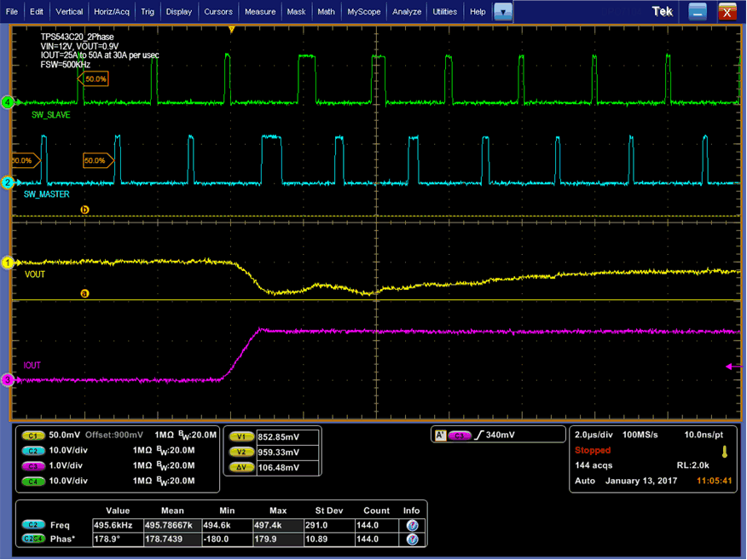Viewport: 747px width, 560px height.
Task: Click the channel 4 SW_SLAVE ground marker
Action: [x=7, y=102]
